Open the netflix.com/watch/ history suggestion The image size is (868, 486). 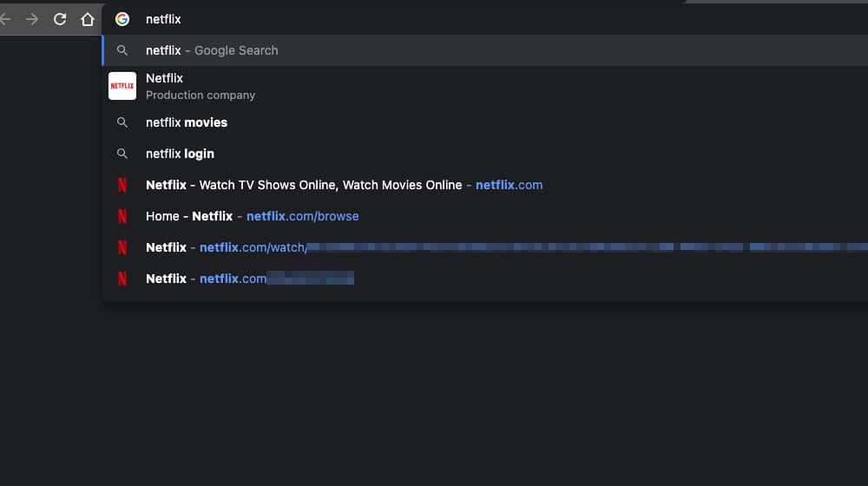coord(253,247)
